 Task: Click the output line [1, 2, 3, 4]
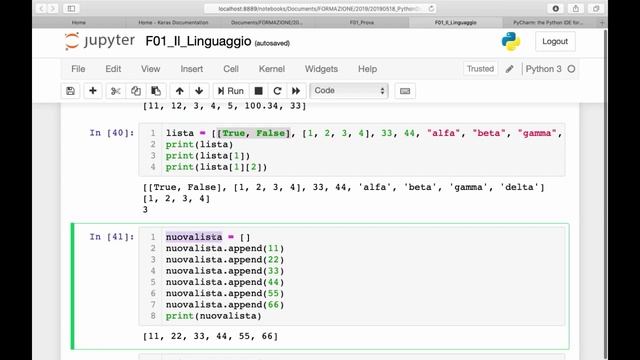(176, 199)
